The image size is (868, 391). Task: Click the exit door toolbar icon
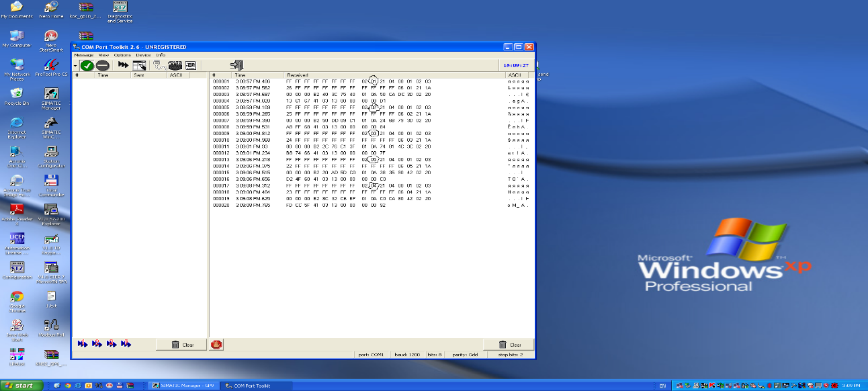236,65
